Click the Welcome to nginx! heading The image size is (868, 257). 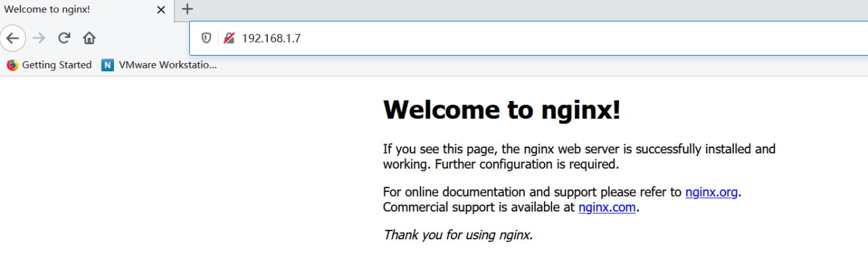(502, 109)
